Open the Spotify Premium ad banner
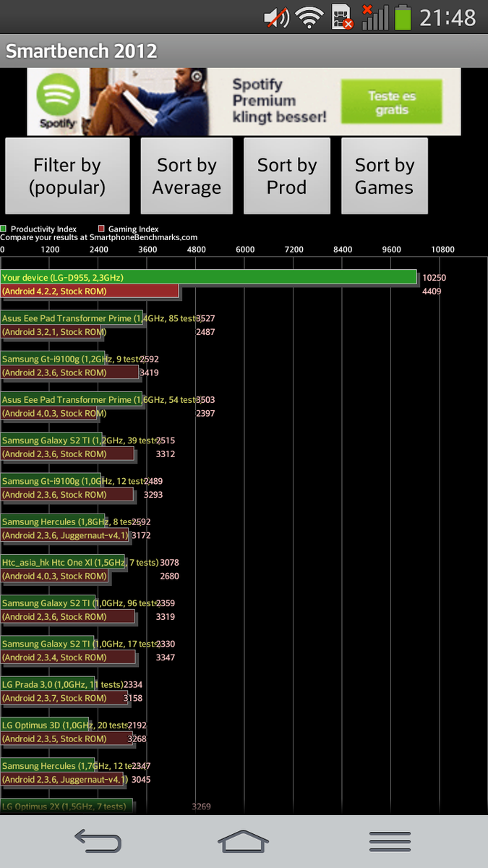488x868 pixels. 244,102
